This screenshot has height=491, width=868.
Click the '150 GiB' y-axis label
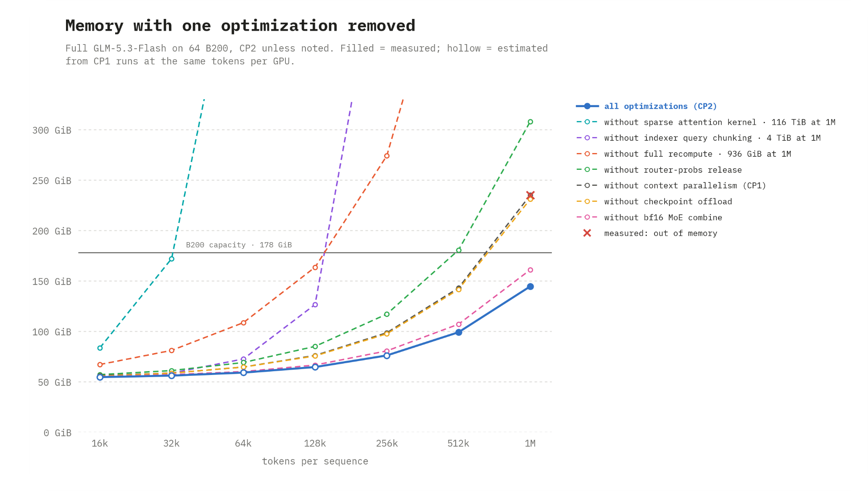click(x=52, y=282)
